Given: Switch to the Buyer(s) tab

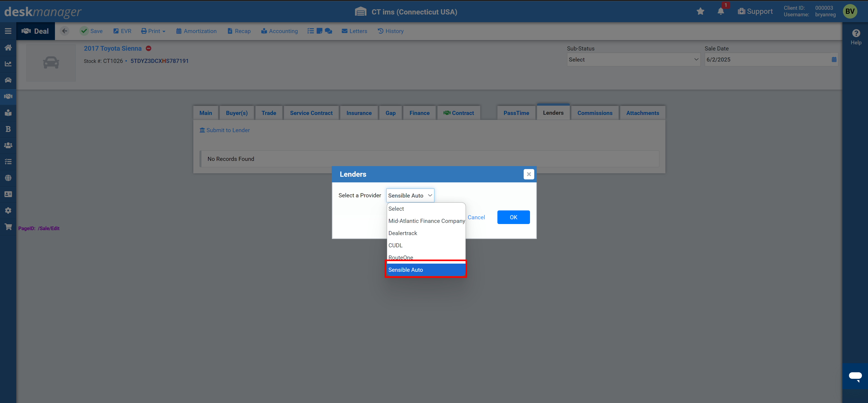Looking at the screenshot, I should 237,113.
